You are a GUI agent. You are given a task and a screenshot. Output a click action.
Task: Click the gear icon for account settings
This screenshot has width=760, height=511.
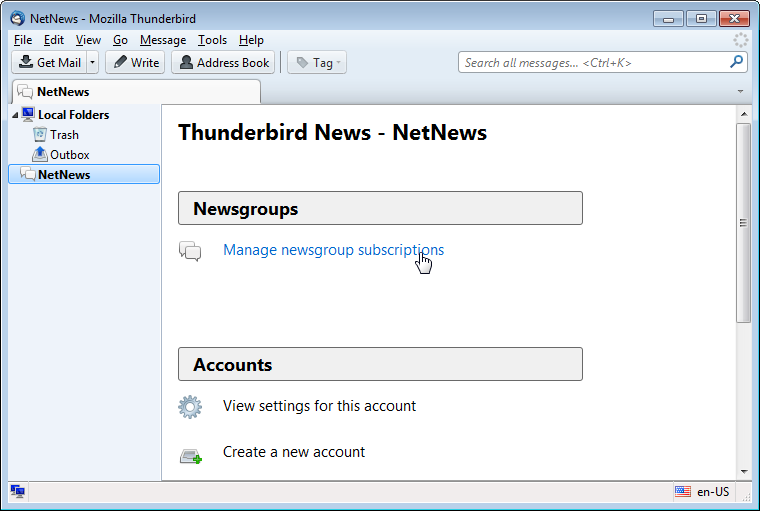point(190,407)
